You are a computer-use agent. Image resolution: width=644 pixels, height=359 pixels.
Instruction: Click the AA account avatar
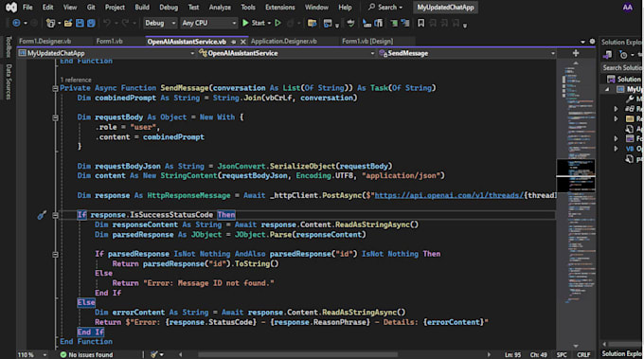tap(627, 7)
